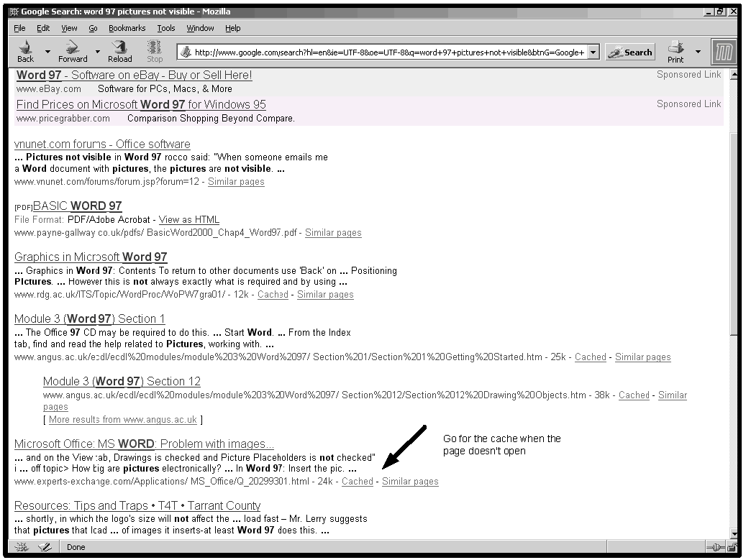This screenshot has width=746, height=560.
Task: Click the Back navigation button
Action: coord(25,51)
